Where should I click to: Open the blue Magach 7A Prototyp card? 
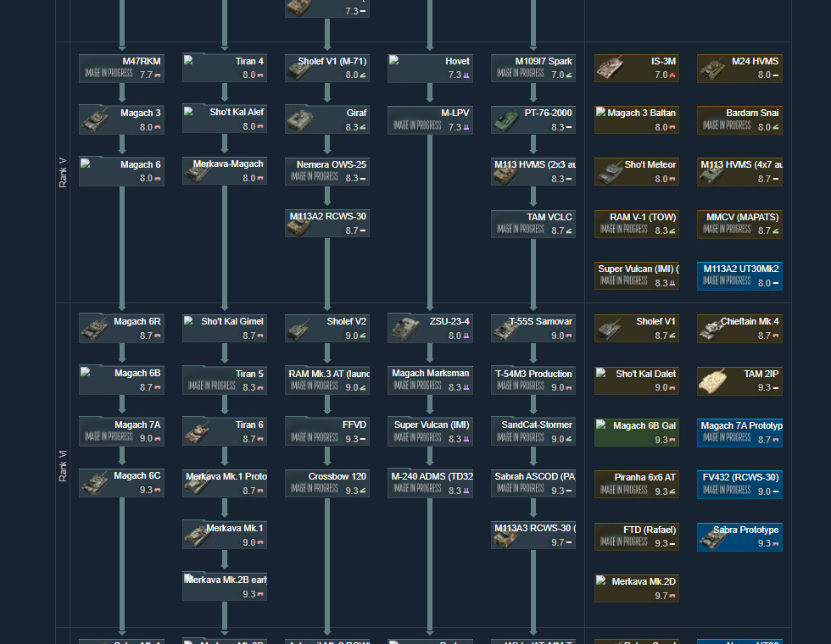[x=739, y=432]
